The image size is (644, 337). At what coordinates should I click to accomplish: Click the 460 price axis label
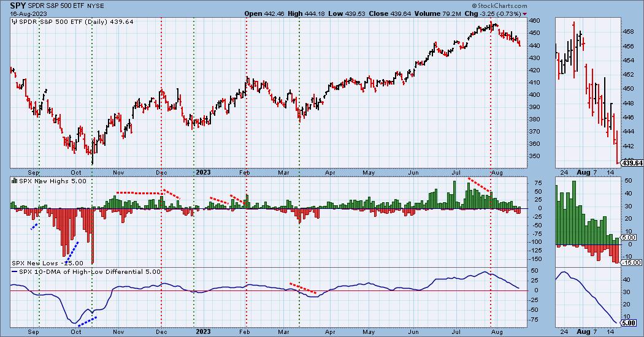tap(534, 20)
